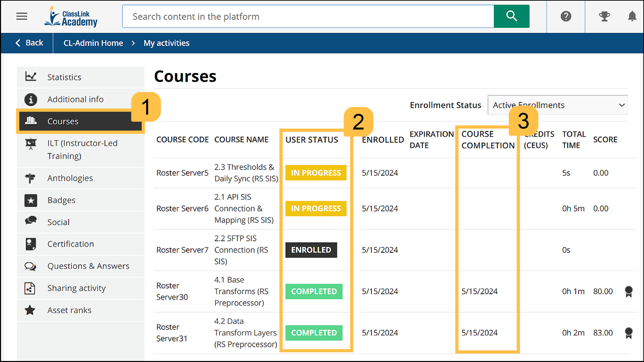
Task: Navigate to CL-Admin Home breadcrumb
Action: (93, 43)
